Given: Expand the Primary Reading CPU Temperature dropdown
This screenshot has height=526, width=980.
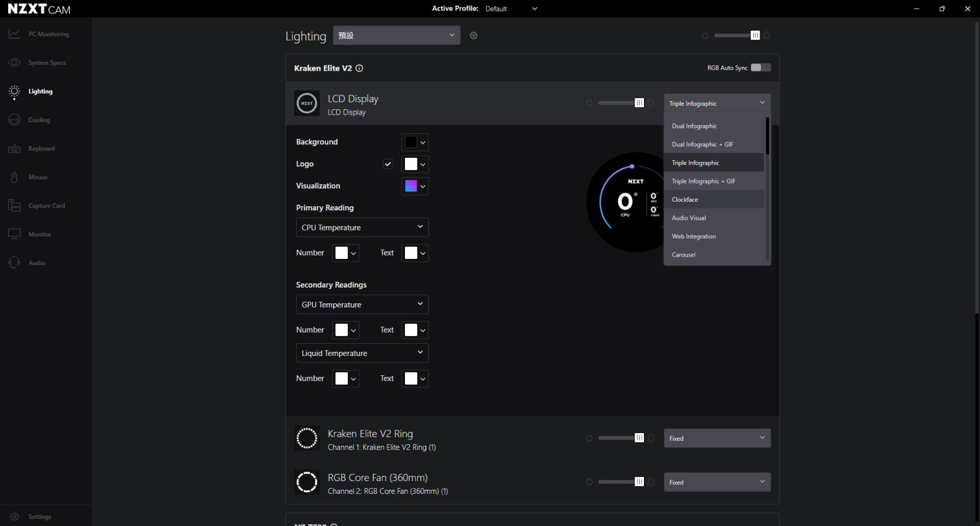Looking at the screenshot, I should pyautogui.click(x=362, y=227).
